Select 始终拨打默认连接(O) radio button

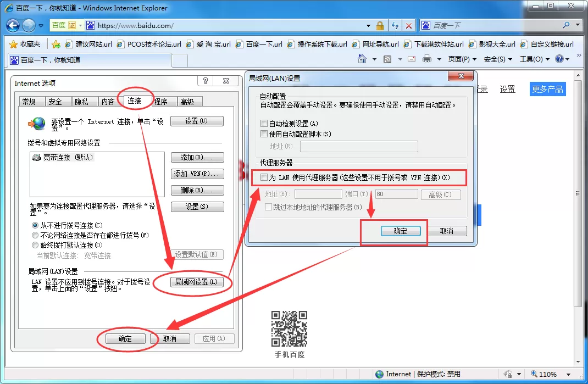pyautogui.click(x=35, y=245)
